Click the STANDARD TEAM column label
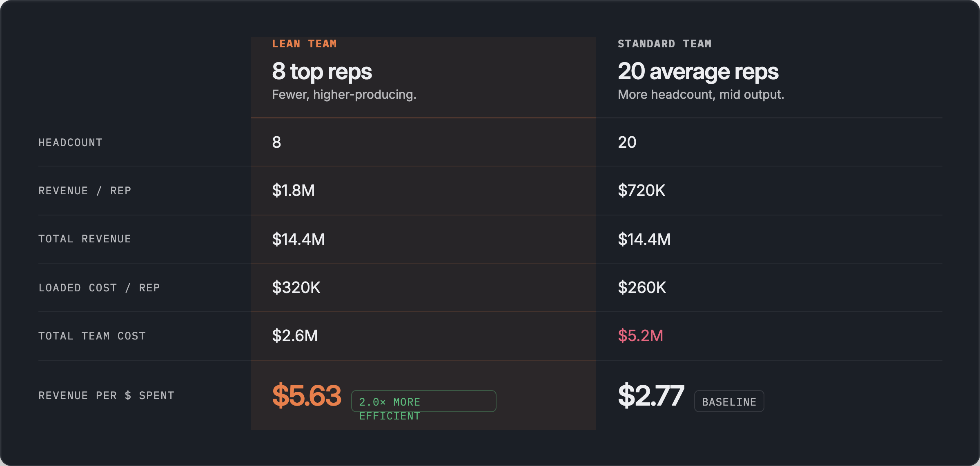980x466 pixels. [x=664, y=44]
